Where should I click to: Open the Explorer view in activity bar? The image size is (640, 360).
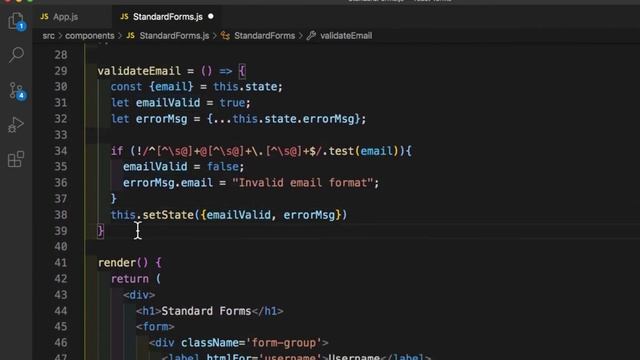(x=16, y=20)
